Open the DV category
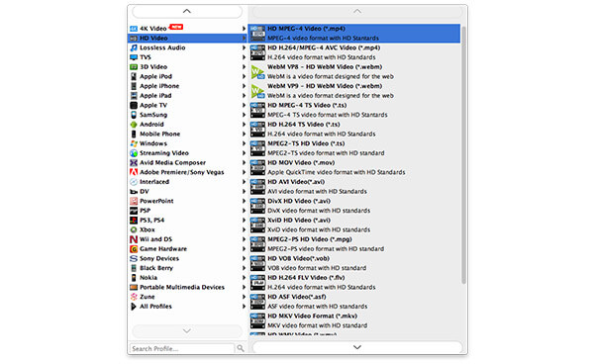Screen dimensions: 594x364 (187, 192)
